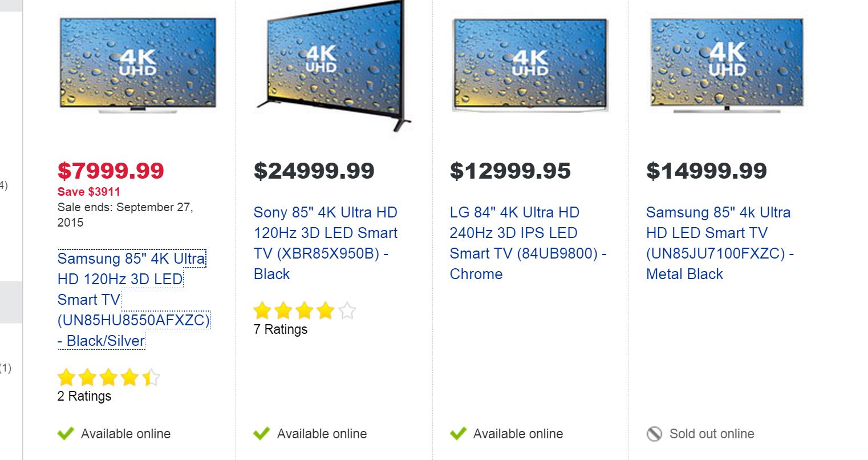Open the Sony 85" XBR85X950B product link

pyautogui.click(x=326, y=243)
